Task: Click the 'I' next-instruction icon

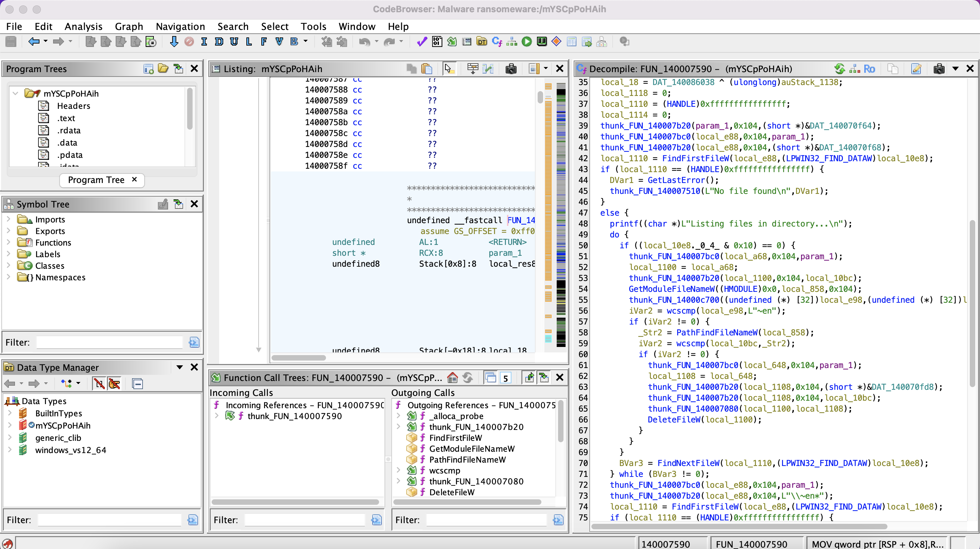Action: click(x=204, y=41)
